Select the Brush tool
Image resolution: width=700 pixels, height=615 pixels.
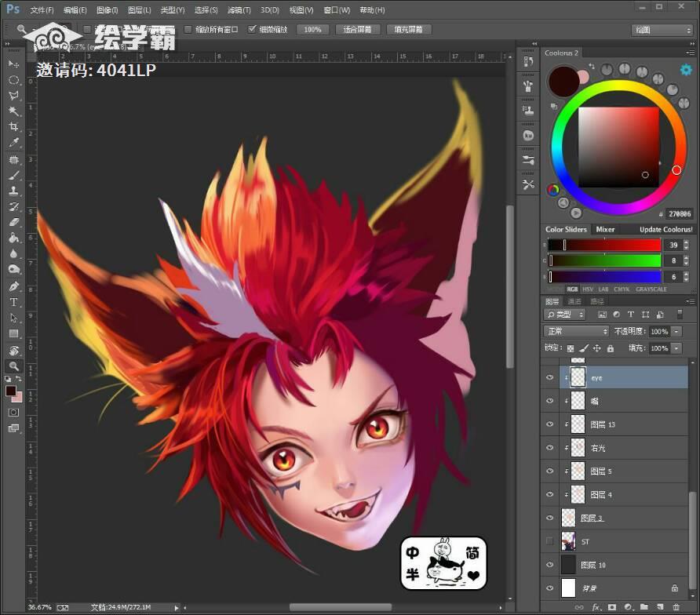(x=13, y=176)
